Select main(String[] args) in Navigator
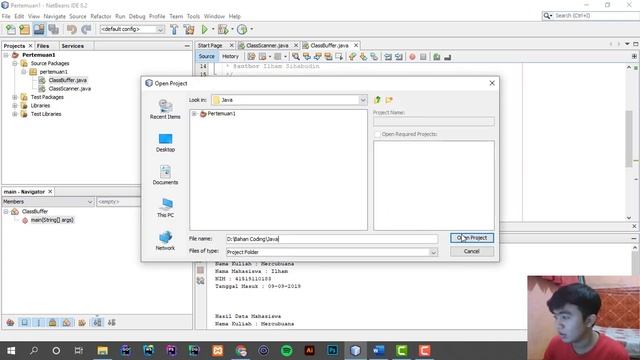640x360 pixels. (x=52, y=220)
